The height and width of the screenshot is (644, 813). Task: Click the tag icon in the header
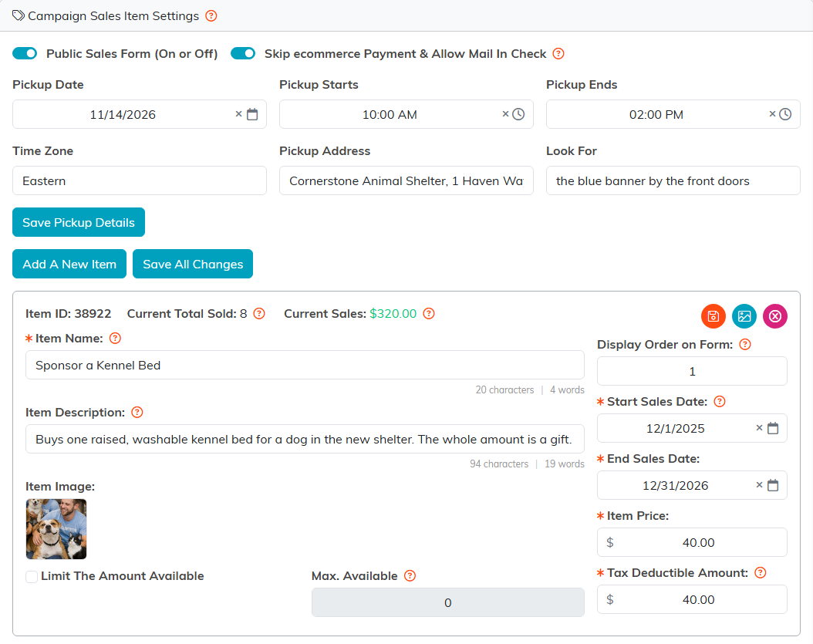19,15
